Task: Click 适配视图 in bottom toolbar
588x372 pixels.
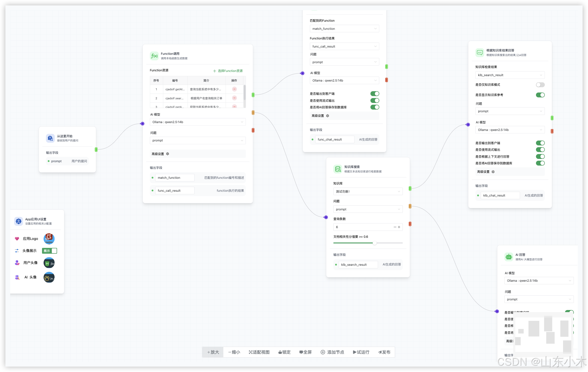Action: [x=259, y=352]
